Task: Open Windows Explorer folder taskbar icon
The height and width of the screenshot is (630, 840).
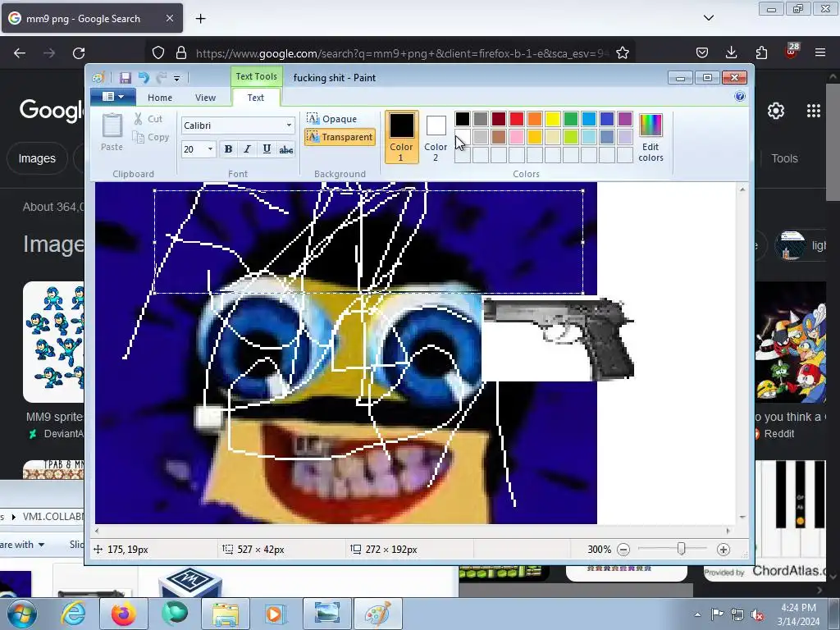Action: tap(225, 614)
